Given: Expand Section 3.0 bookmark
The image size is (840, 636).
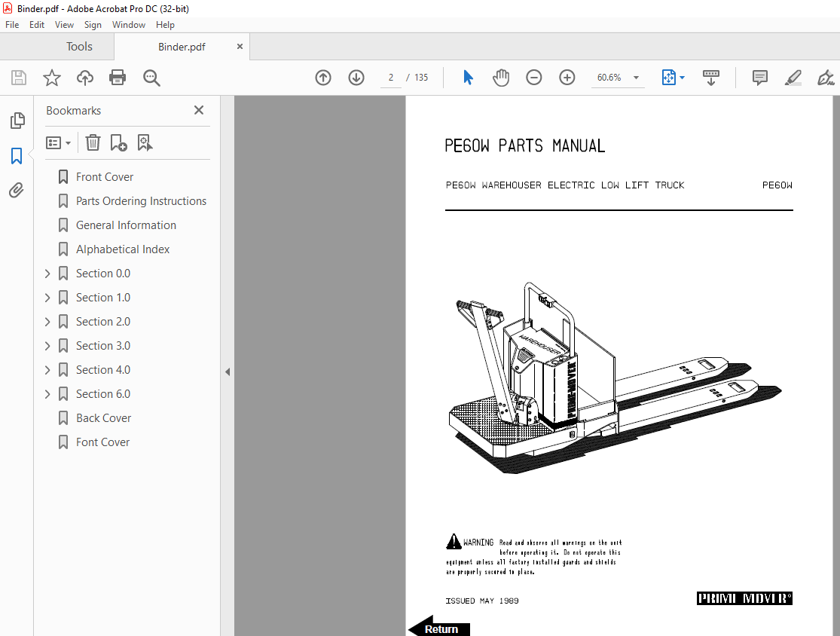Looking at the screenshot, I should point(47,346).
